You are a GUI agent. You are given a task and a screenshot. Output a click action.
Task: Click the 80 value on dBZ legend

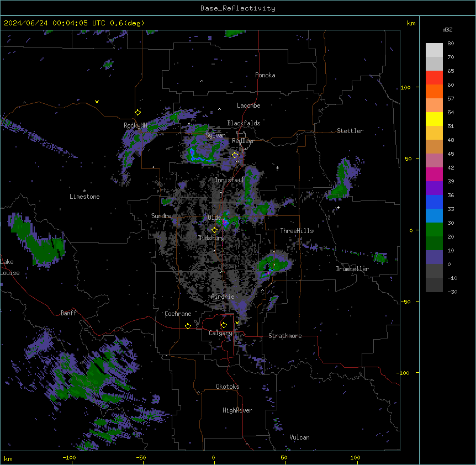click(451, 44)
